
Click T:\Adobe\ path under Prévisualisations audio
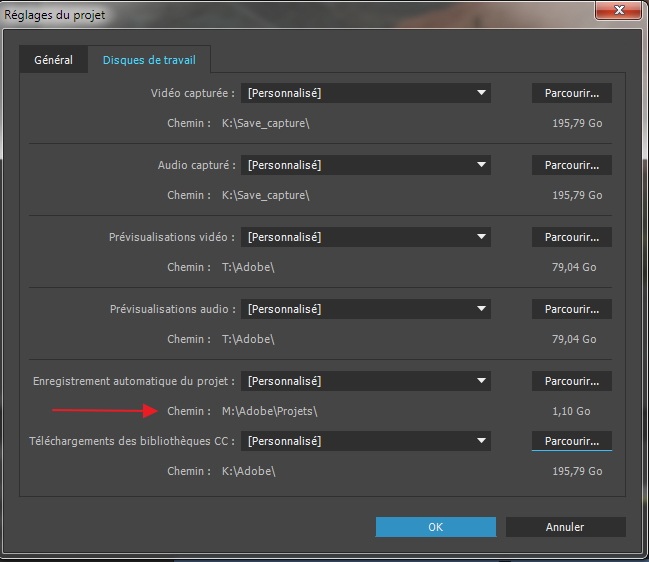(x=248, y=339)
